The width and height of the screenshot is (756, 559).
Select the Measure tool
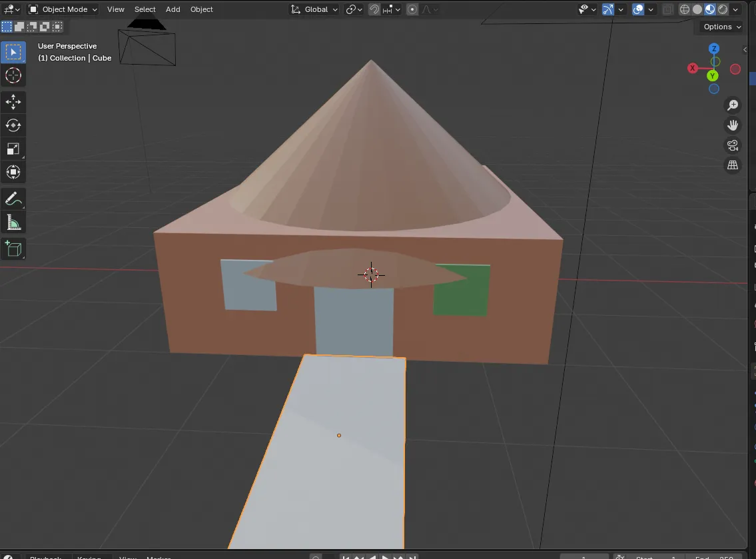click(x=13, y=223)
